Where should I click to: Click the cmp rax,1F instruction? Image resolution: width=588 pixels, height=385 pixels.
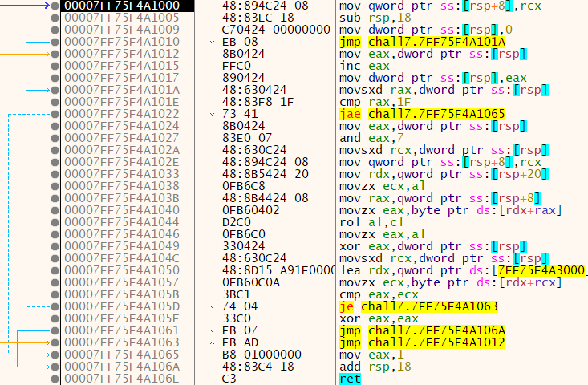point(375,102)
